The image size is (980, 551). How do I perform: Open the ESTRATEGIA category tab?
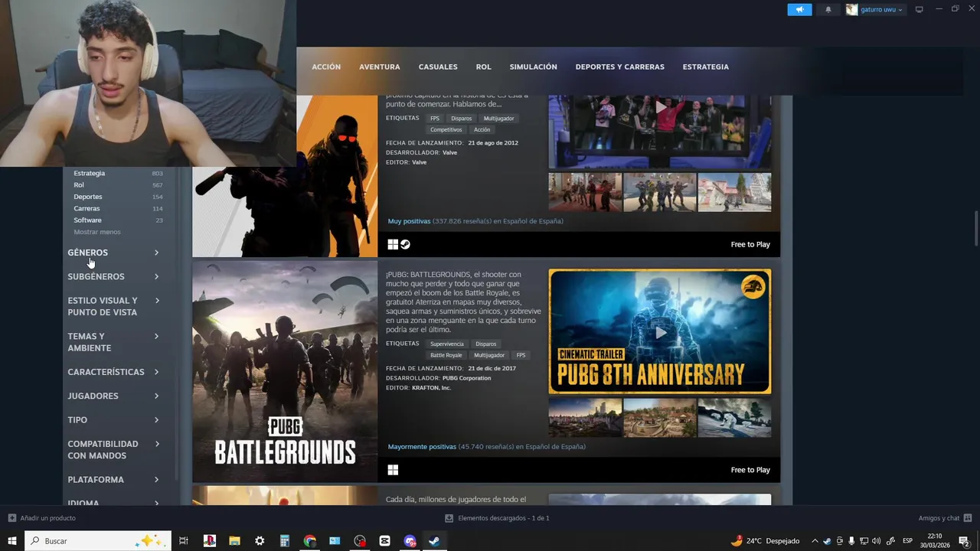click(x=706, y=67)
